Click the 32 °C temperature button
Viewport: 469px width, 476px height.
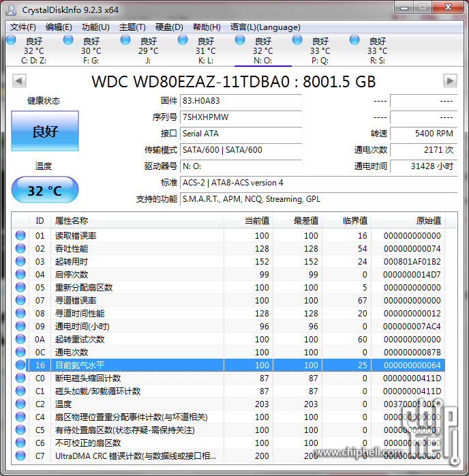[x=45, y=190]
